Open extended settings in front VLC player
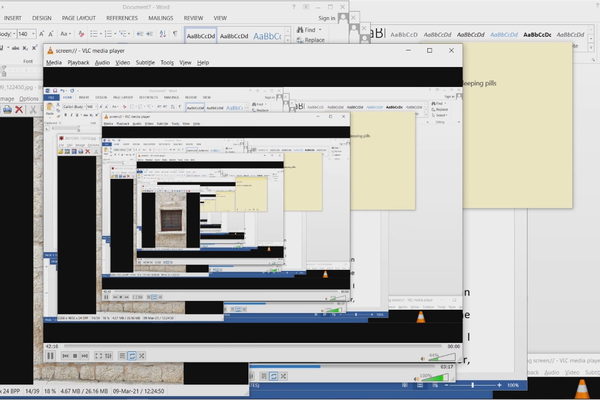The height and width of the screenshot is (400, 600). click(108, 356)
